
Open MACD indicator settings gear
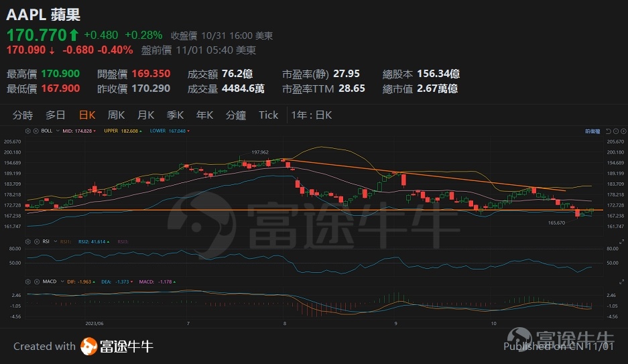click(28, 282)
